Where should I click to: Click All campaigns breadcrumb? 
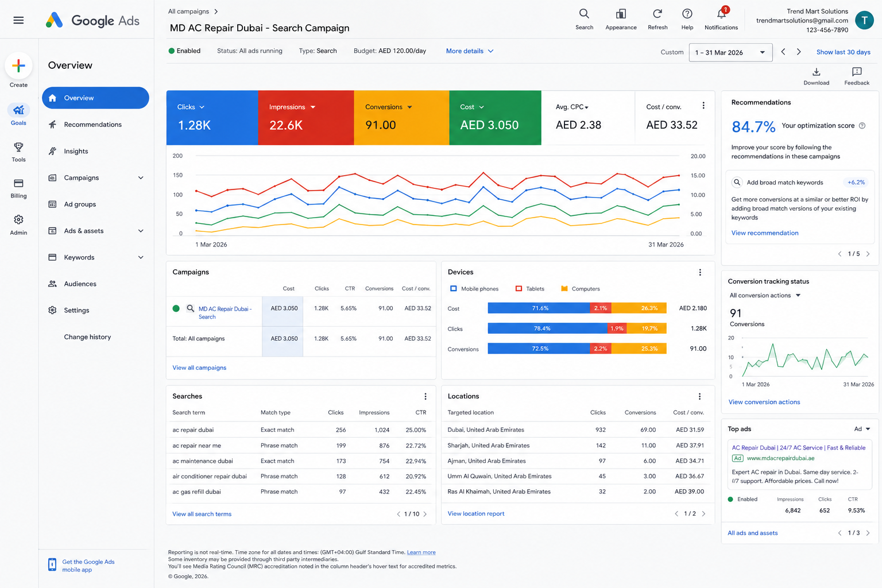point(188,11)
